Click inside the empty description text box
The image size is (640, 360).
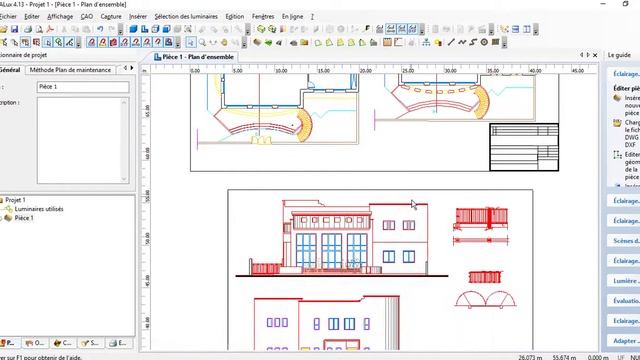pos(80,140)
